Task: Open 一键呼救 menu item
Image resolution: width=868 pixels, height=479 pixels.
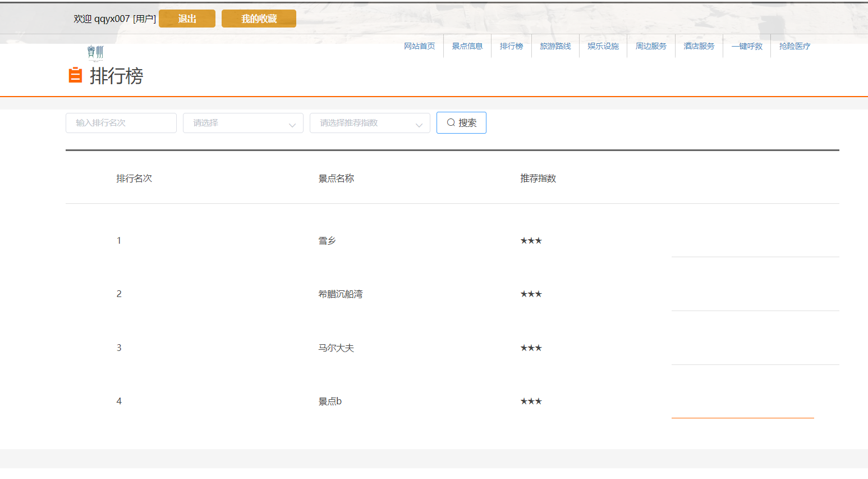Action: pyautogui.click(x=747, y=46)
